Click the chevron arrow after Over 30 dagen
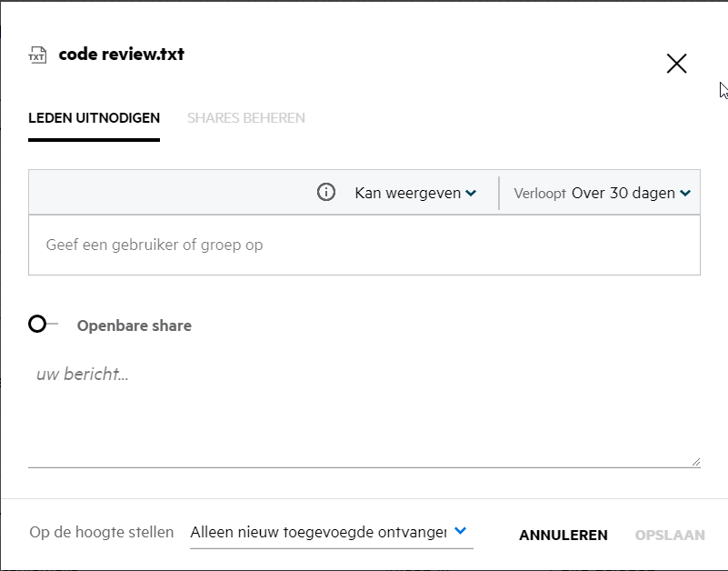 click(x=685, y=194)
